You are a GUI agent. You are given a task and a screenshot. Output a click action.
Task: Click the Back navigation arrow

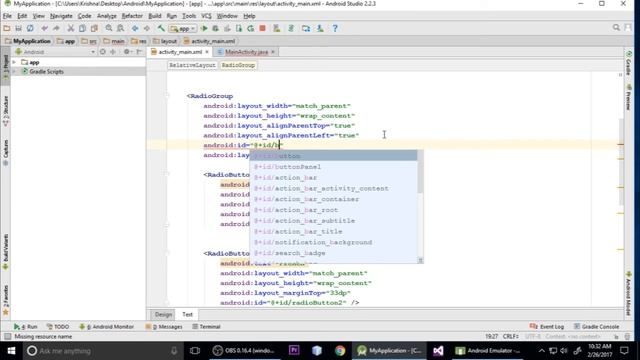pos(135,28)
